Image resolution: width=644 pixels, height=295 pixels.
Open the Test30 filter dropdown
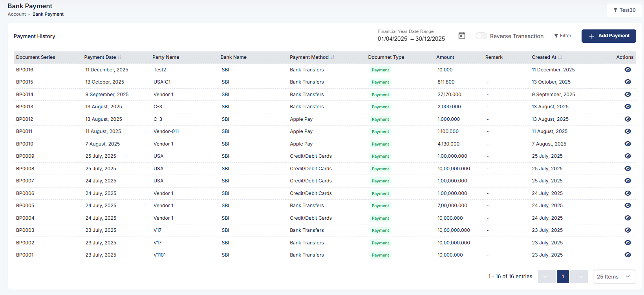(624, 10)
